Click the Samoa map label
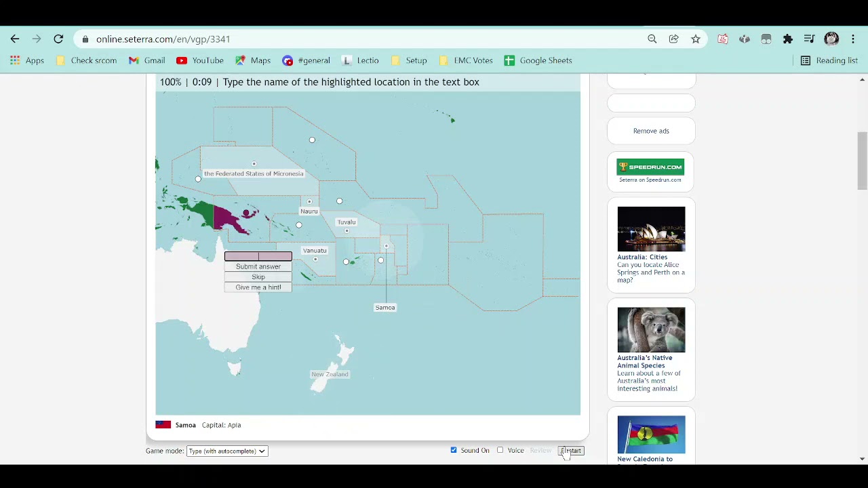868x488 pixels. pos(385,308)
